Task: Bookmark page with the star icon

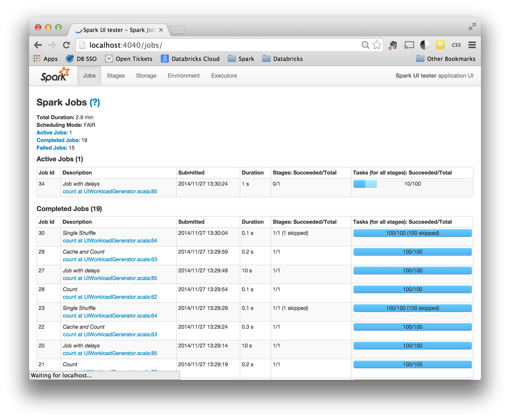Action: pyautogui.click(x=377, y=45)
